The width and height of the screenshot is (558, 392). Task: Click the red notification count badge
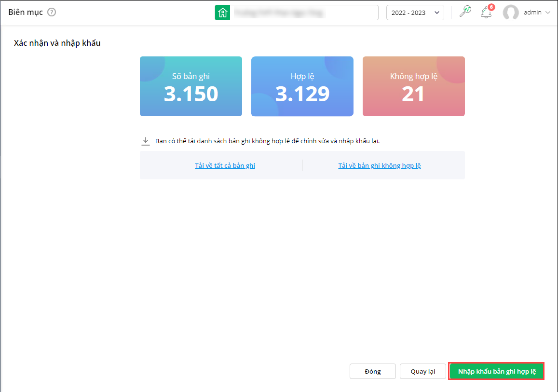(491, 7)
